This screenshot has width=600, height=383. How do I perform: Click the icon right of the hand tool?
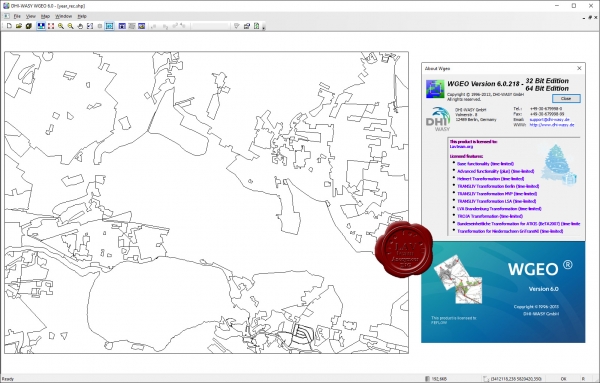tap(90, 26)
